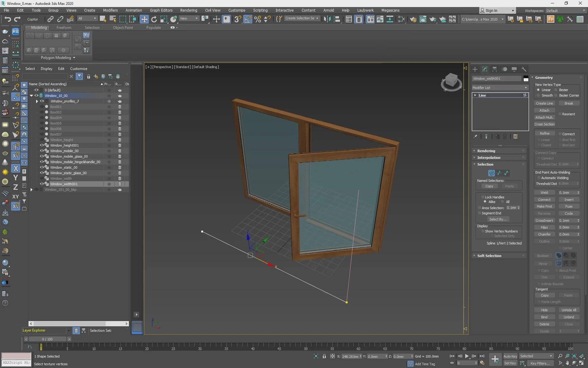Image resolution: width=588 pixels, height=368 pixels.
Task: Enable Show Vertex Numbers checkbox
Action: pos(483,231)
